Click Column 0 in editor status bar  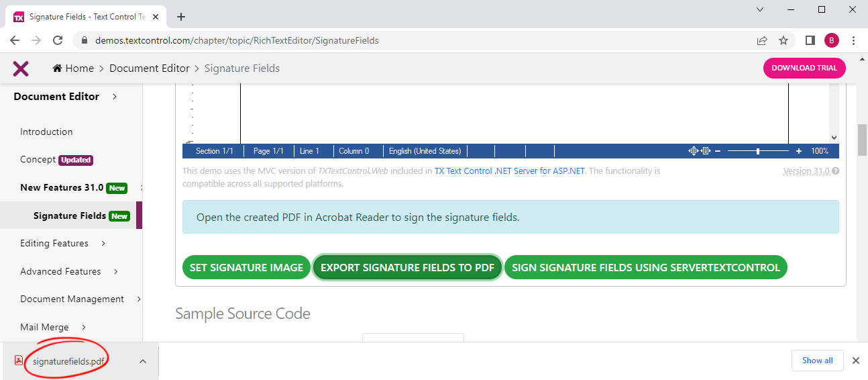coord(354,151)
